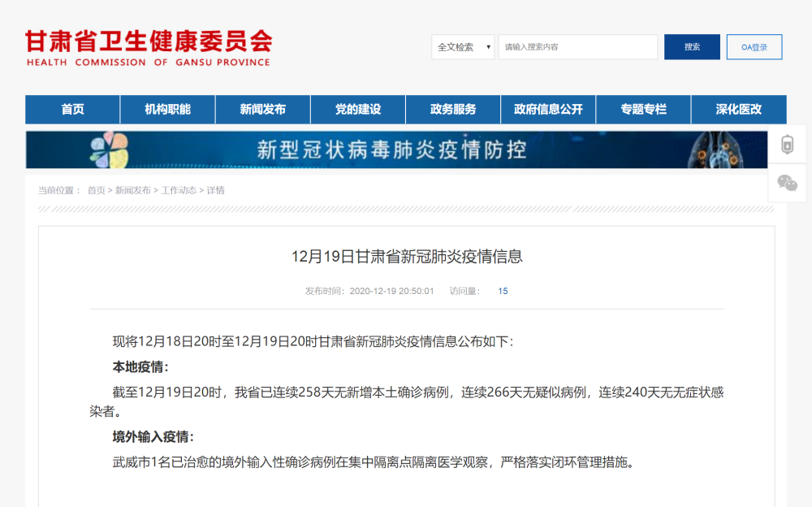This screenshot has height=507, width=812.
Task: Click the article title 12月19日甘肃省新冠肺炎疫情信息
Action: tap(406, 257)
